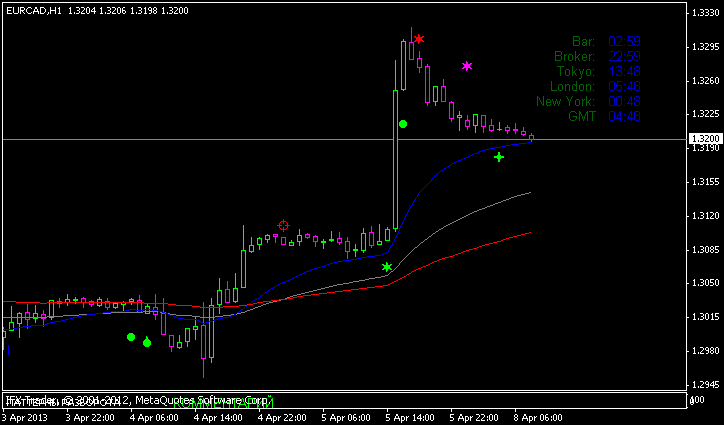Select the New York time label
This screenshot has width=724, height=425.
[x=565, y=101]
